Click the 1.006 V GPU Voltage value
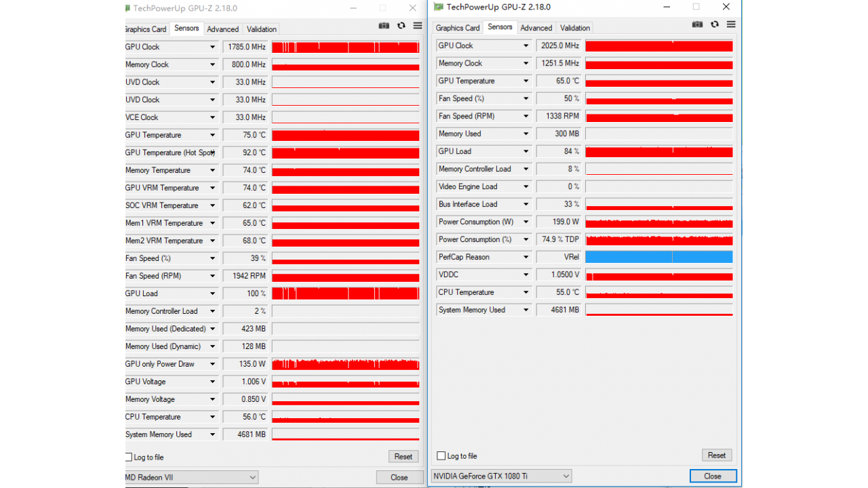This screenshot has width=868, height=488. (245, 382)
